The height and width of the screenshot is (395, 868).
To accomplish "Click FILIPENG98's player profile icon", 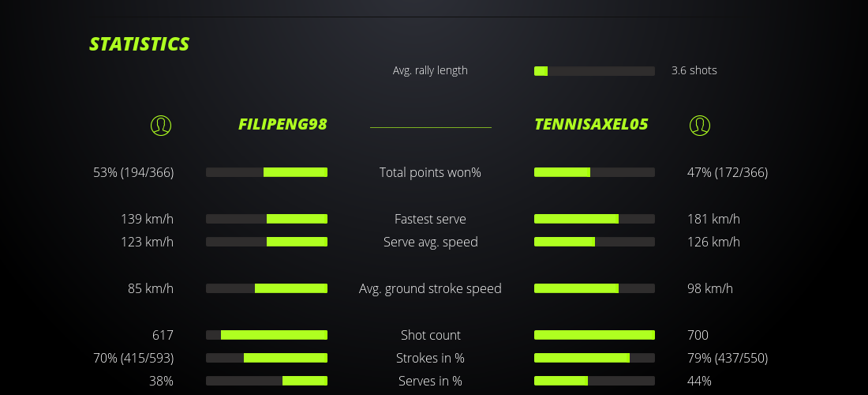I will click(161, 125).
